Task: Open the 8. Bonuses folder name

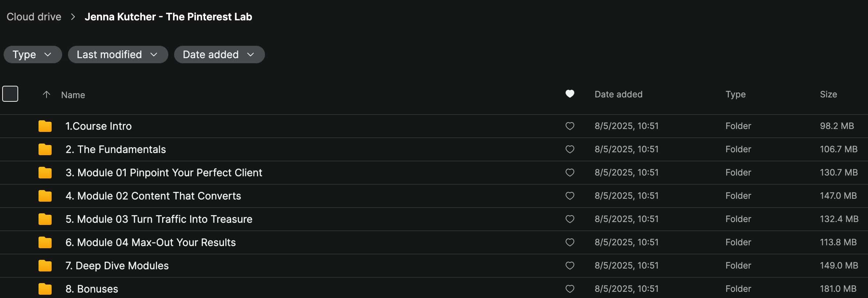Action: tap(92, 289)
